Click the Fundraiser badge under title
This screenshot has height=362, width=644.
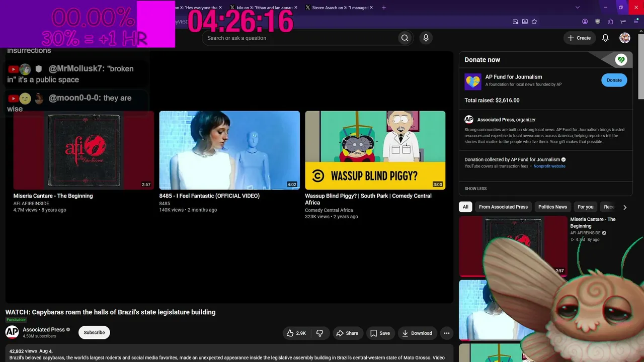tap(16, 320)
